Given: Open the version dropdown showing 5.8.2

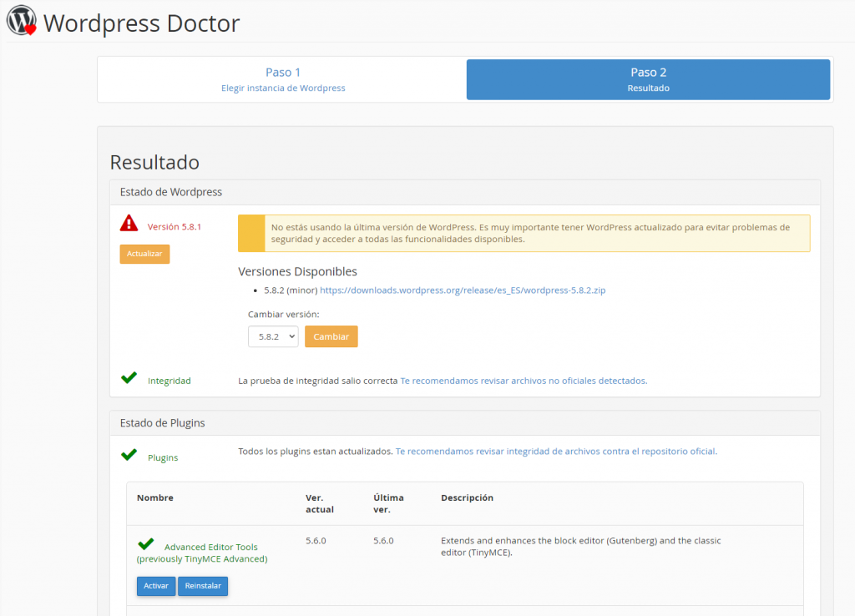Looking at the screenshot, I should (x=273, y=336).
